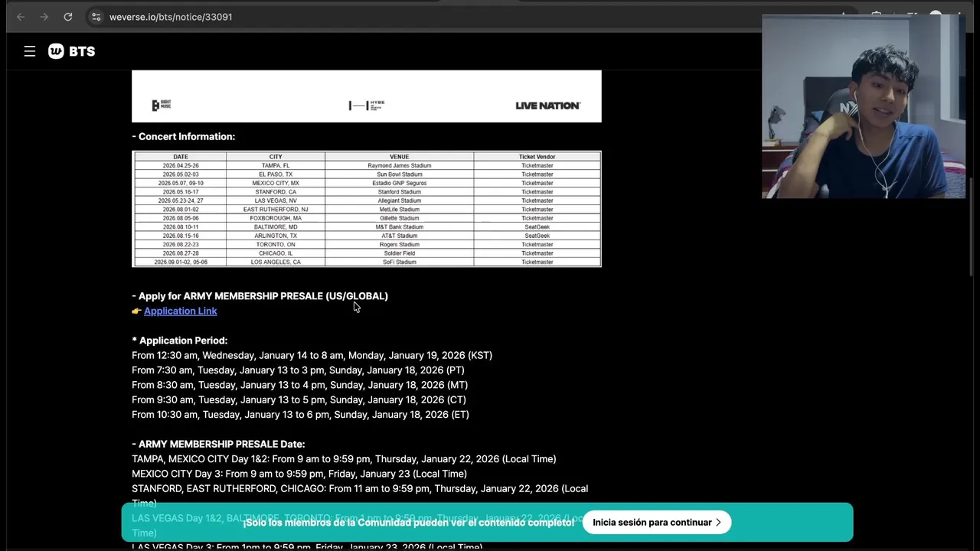The width and height of the screenshot is (980, 551).
Task: Go back in the browser
Action: pyautogui.click(x=21, y=17)
